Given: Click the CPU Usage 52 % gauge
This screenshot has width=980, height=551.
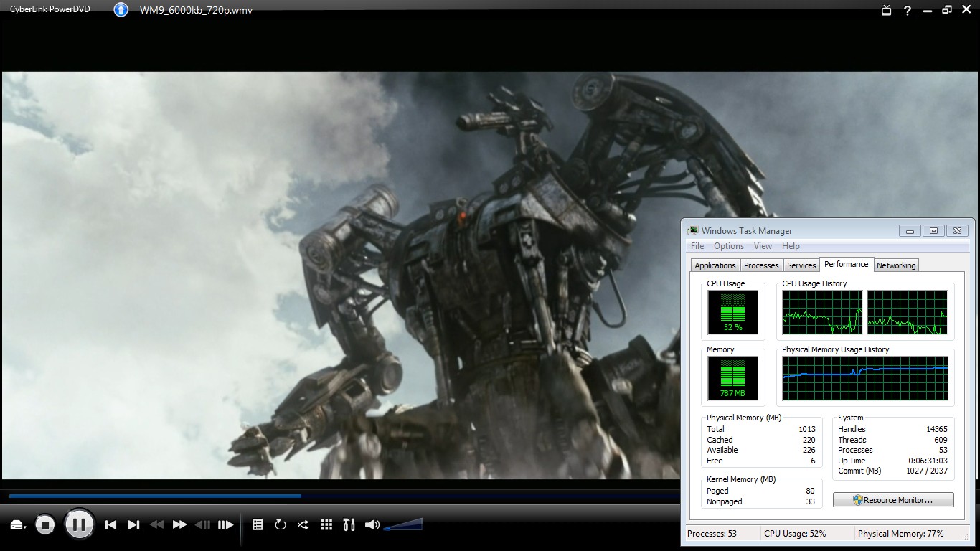Looking at the screenshot, I should pos(732,312).
